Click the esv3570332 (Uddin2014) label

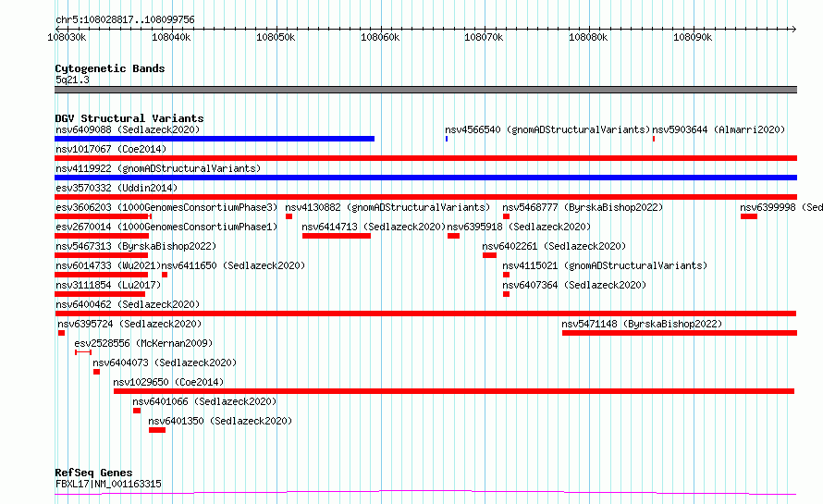[117, 188]
